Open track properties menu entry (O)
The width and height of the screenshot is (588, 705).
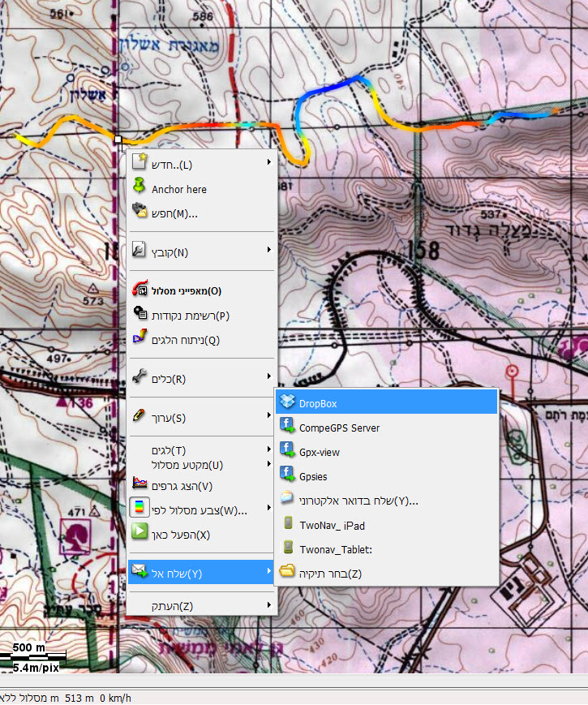186,290
